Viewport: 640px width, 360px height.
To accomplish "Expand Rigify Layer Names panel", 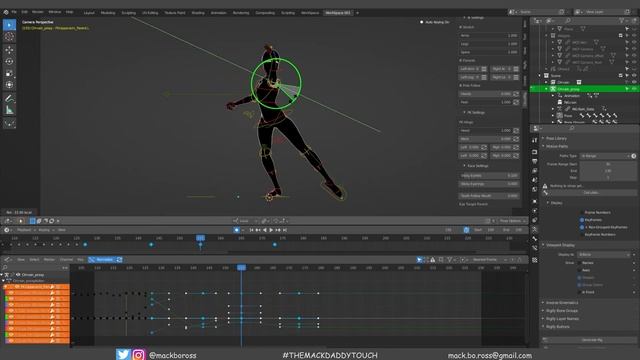I will pyautogui.click(x=562, y=319).
